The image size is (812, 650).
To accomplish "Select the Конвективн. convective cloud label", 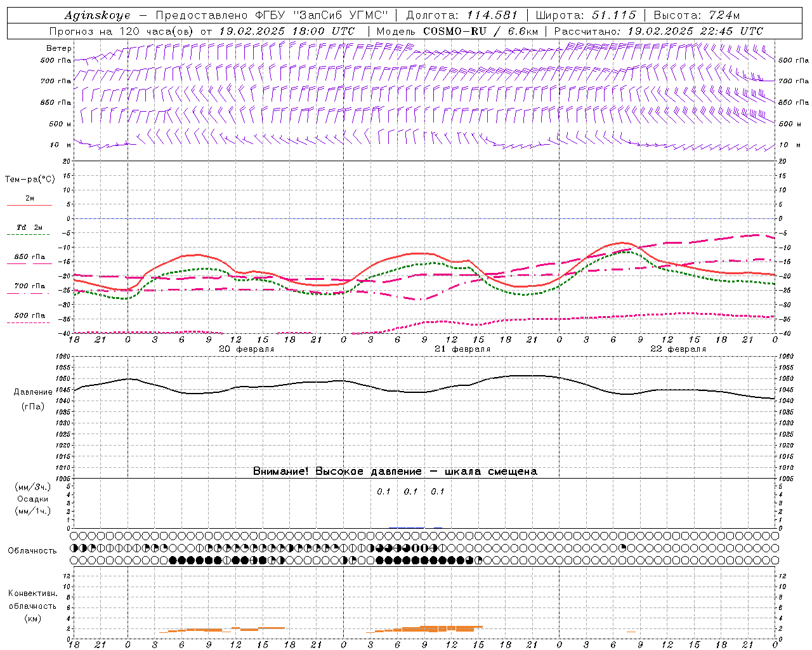I will point(32,594).
